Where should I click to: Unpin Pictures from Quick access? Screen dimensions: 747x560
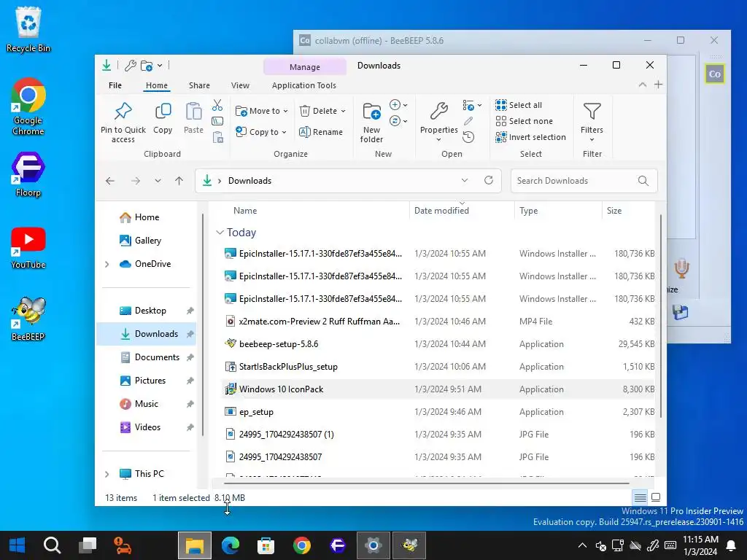click(x=190, y=381)
